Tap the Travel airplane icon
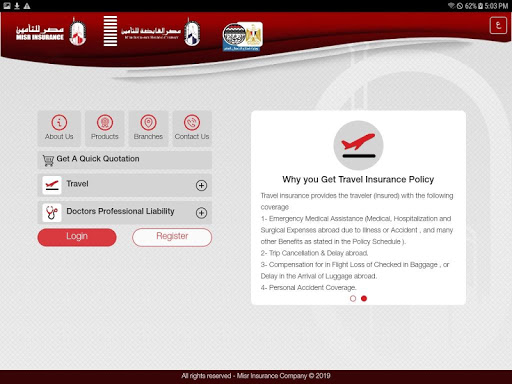This screenshot has height=384, width=512. (x=52, y=185)
